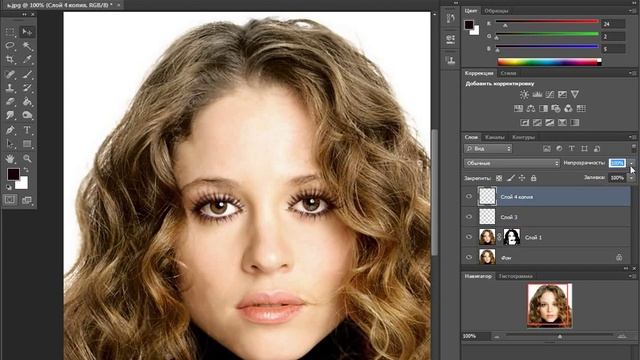Switch to the Образцы (Swatches) tab

tap(496, 11)
